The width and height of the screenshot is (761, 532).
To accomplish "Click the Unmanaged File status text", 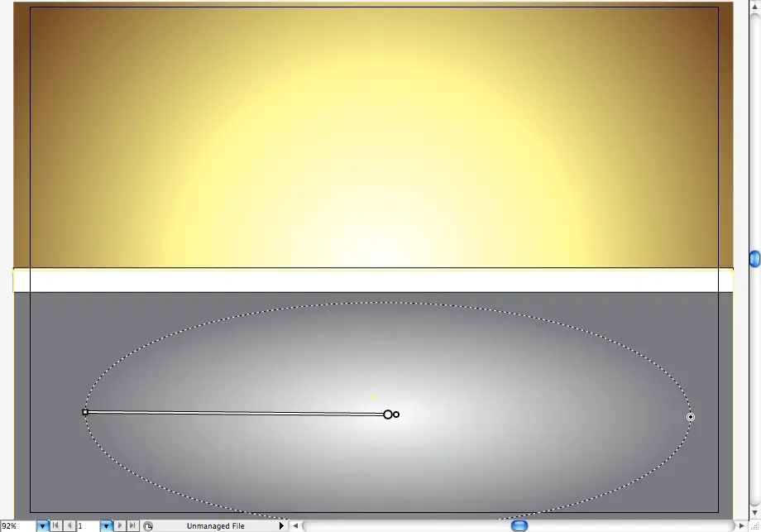I will pos(216,526).
